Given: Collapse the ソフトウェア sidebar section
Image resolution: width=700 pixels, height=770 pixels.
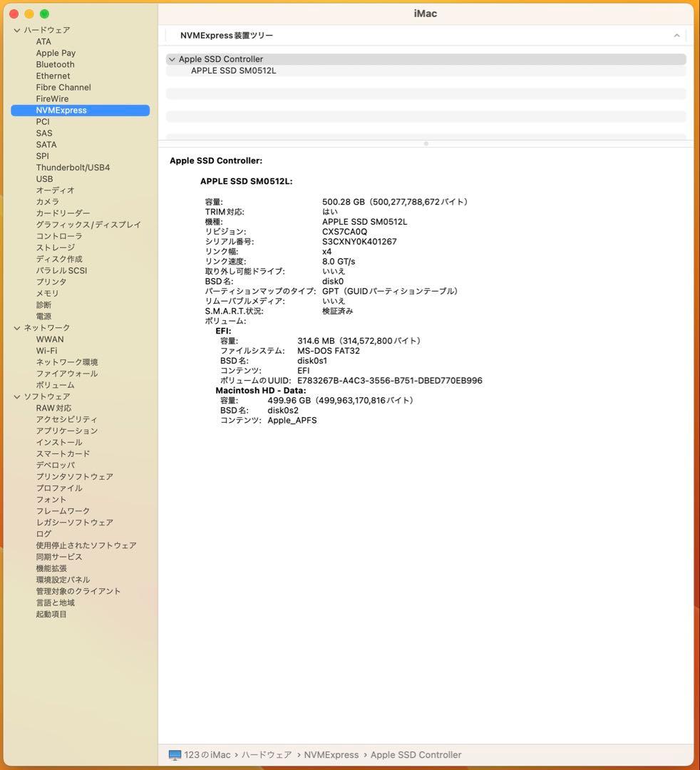Looking at the screenshot, I should click(16, 396).
